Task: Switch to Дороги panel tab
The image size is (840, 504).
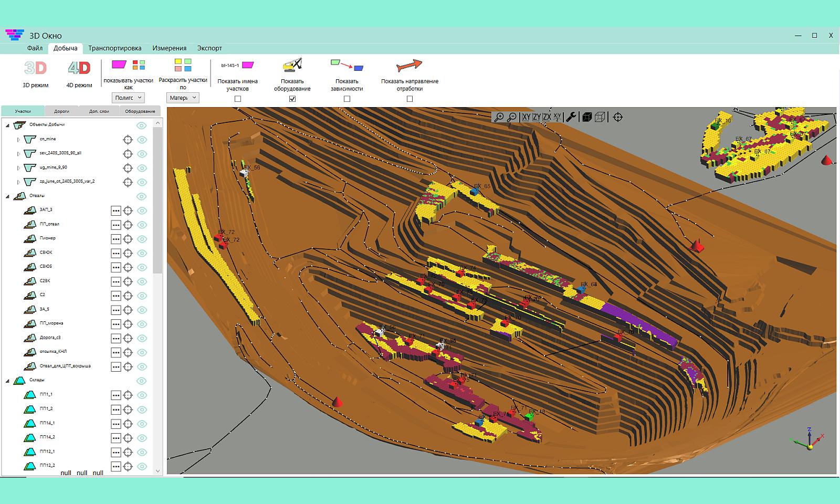Action: pos(61,111)
